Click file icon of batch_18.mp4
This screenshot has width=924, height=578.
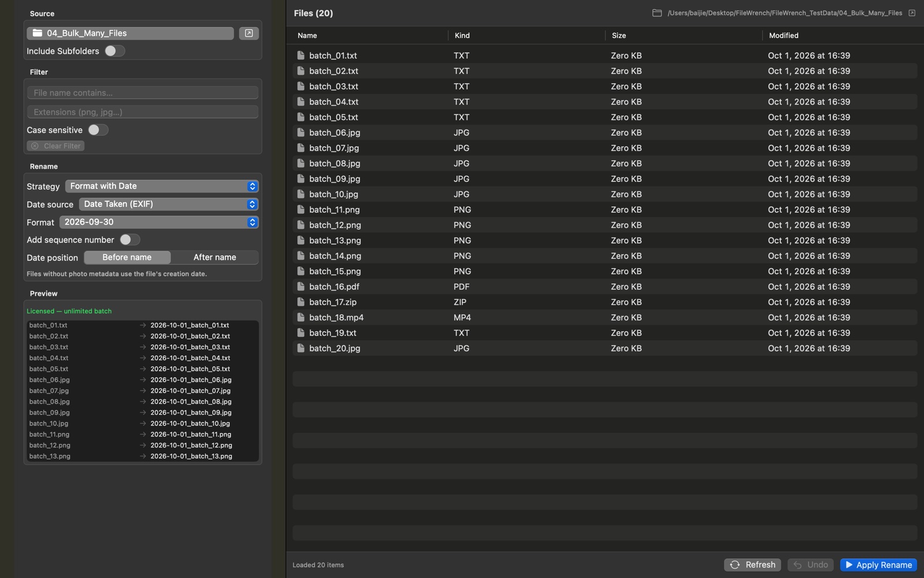[300, 317]
